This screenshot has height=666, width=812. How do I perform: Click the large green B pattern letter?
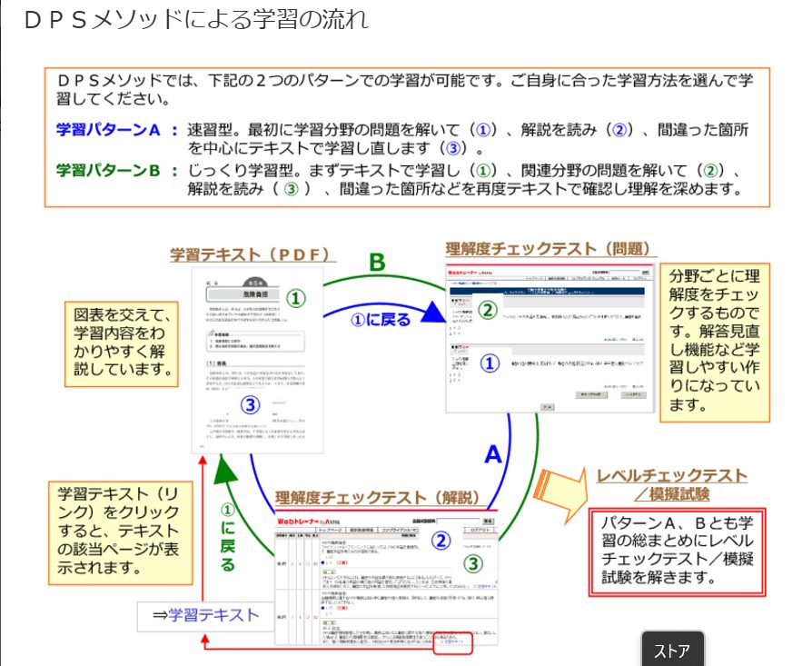pyautogui.click(x=376, y=263)
